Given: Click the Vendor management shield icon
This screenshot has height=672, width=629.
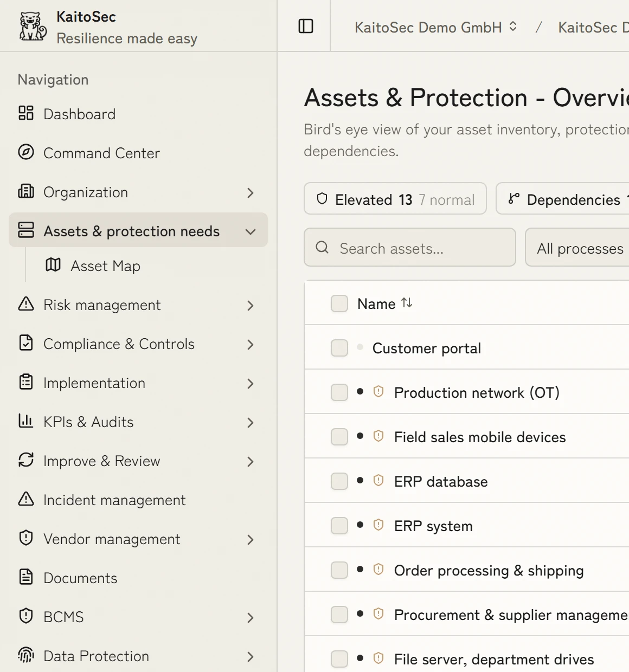Looking at the screenshot, I should 26,538.
